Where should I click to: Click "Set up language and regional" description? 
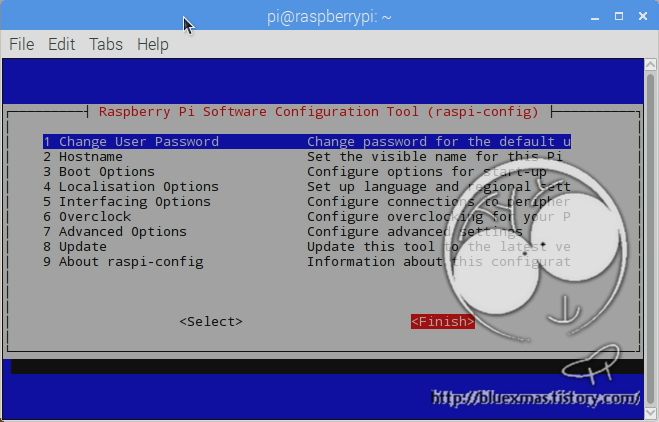pos(419,187)
